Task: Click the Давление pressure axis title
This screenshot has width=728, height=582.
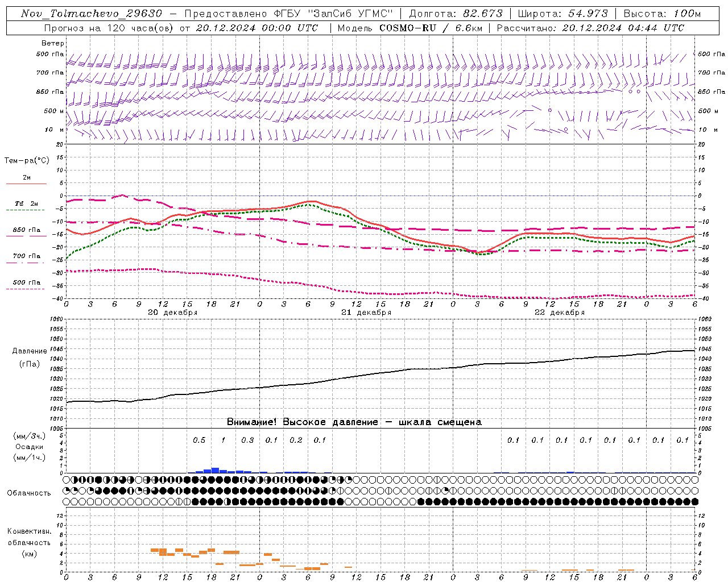Action: (30, 351)
